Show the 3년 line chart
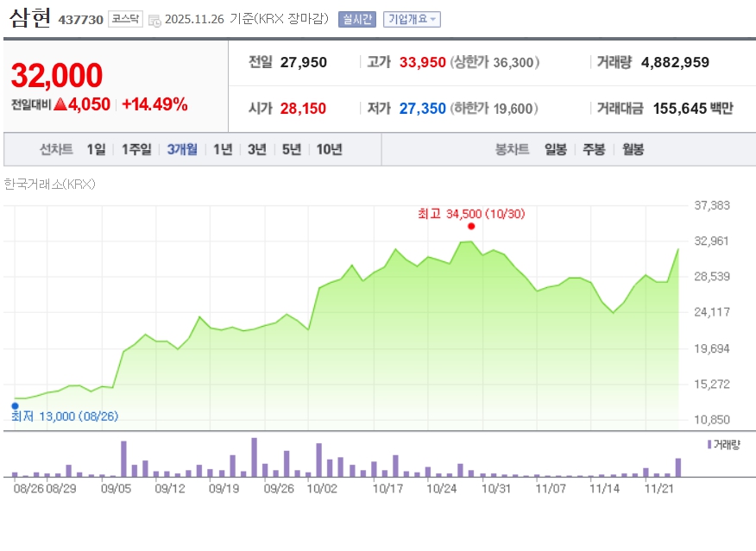Viewport: 756px width, 551px height. point(257,149)
